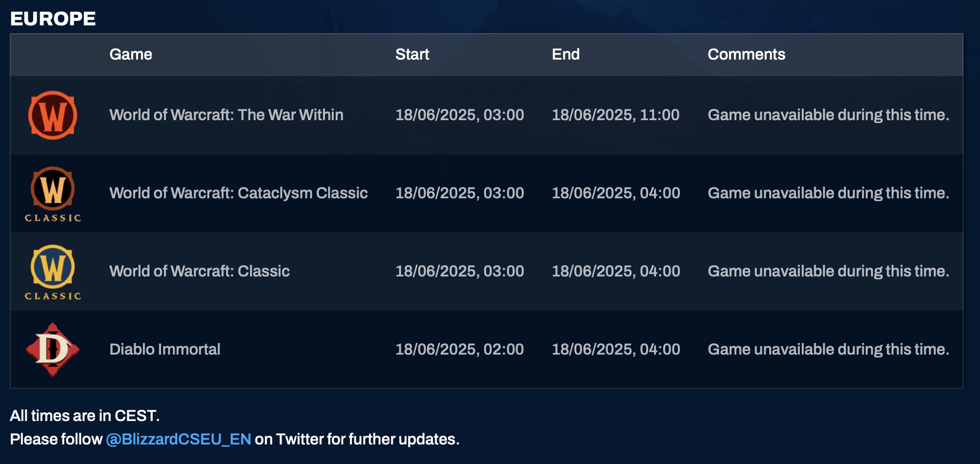Click the Comments column header
The height and width of the screenshot is (464, 980).
746,54
